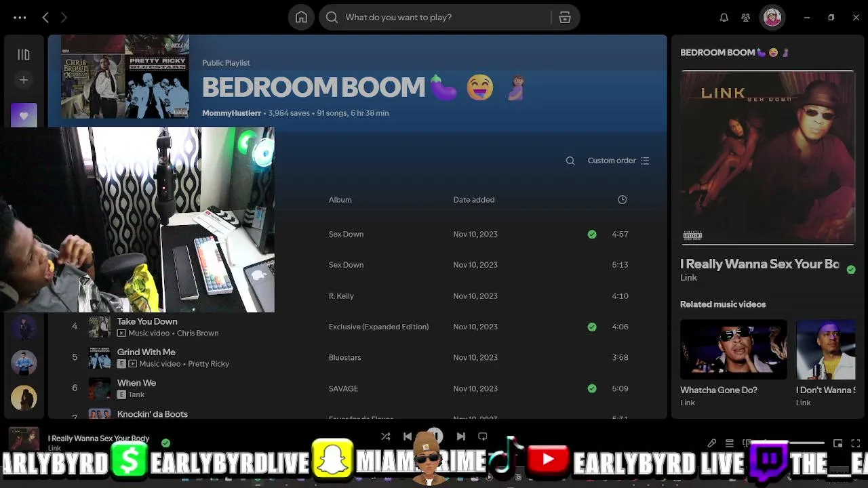This screenshot has height=488, width=868.
Task: Toggle saved check on Take You Down row
Action: [x=592, y=327]
